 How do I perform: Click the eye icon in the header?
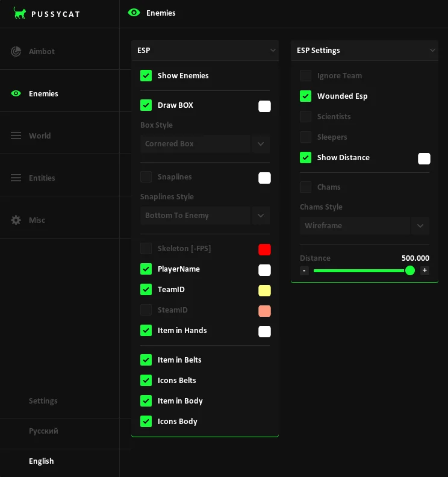click(134, 13)
